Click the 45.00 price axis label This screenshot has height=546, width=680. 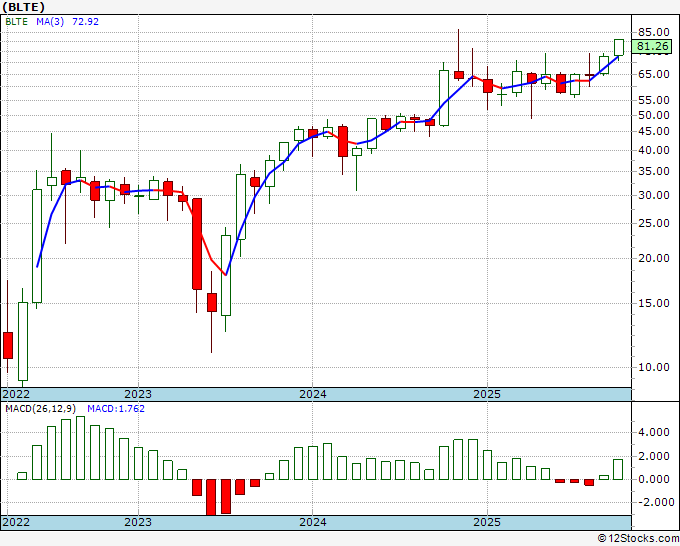(x=654, y=131)
